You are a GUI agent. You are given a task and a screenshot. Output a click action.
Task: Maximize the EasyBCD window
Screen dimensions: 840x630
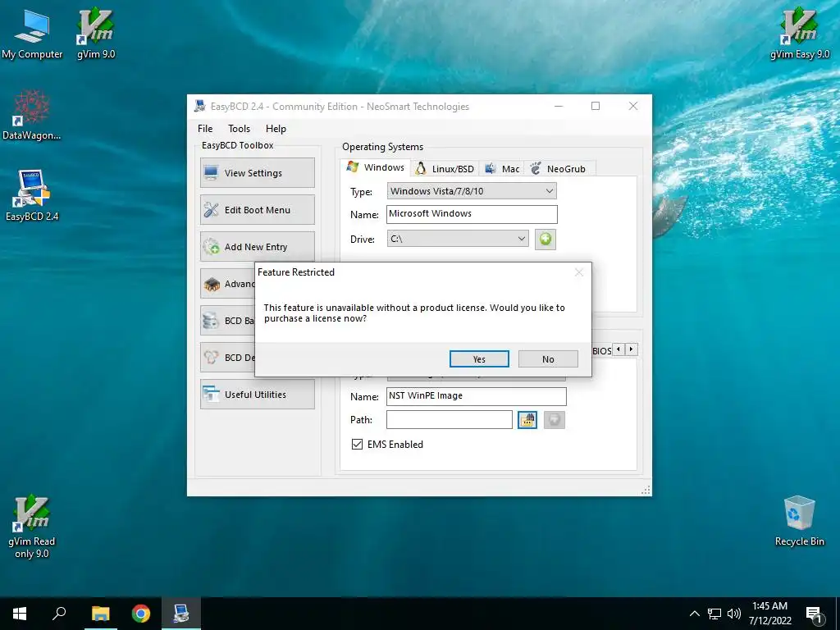coord(596,106)
